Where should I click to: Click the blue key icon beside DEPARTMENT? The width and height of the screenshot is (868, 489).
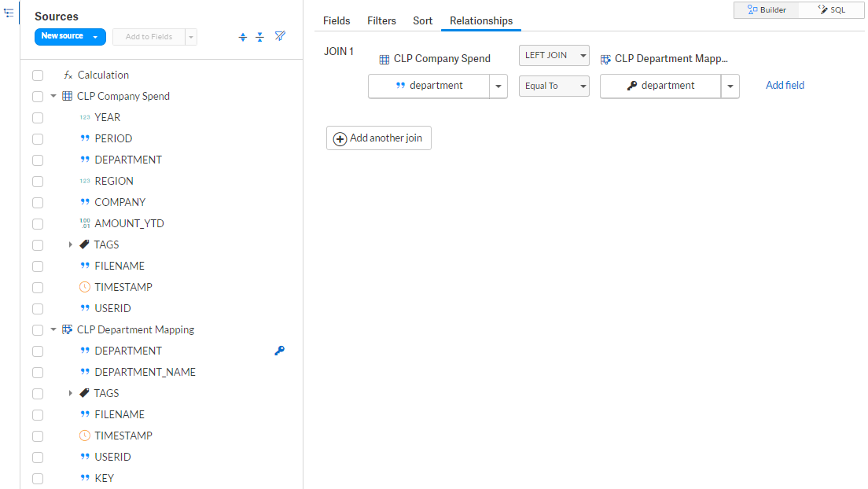[x=280, y=351]
